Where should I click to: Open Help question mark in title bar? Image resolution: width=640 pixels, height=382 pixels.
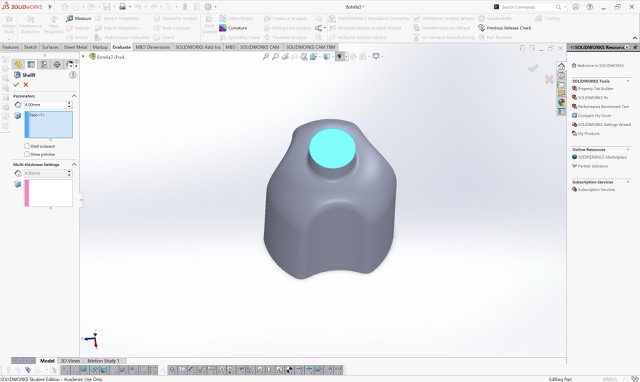(590, 7)
